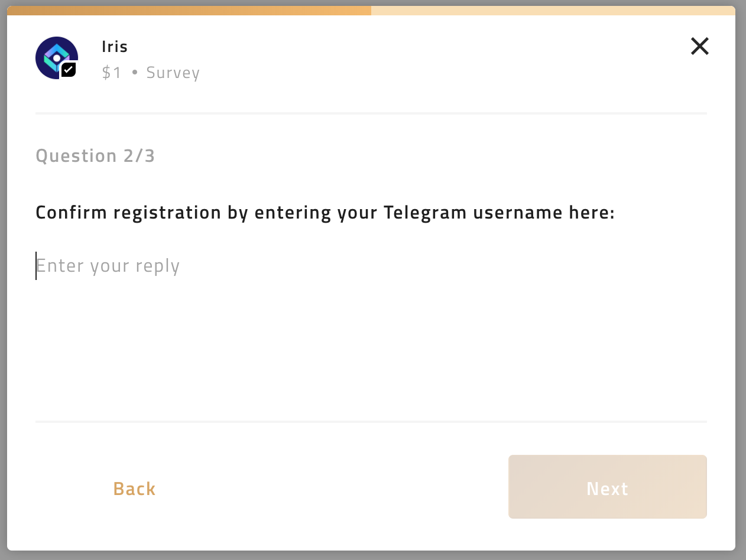Image resolution: width=746 pixels, height=560 pixels.
Task: Click the "Iris" sender name
Action: pyautogui.click(x=115, y=47)
